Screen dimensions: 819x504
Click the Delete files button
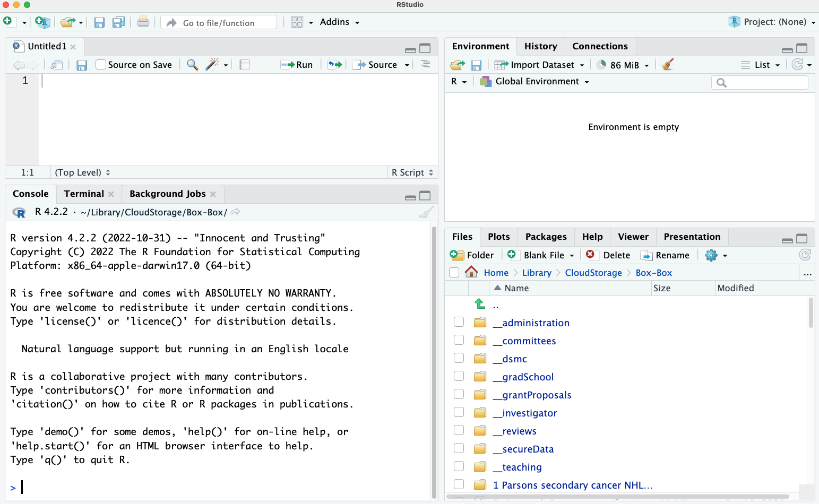608,255
